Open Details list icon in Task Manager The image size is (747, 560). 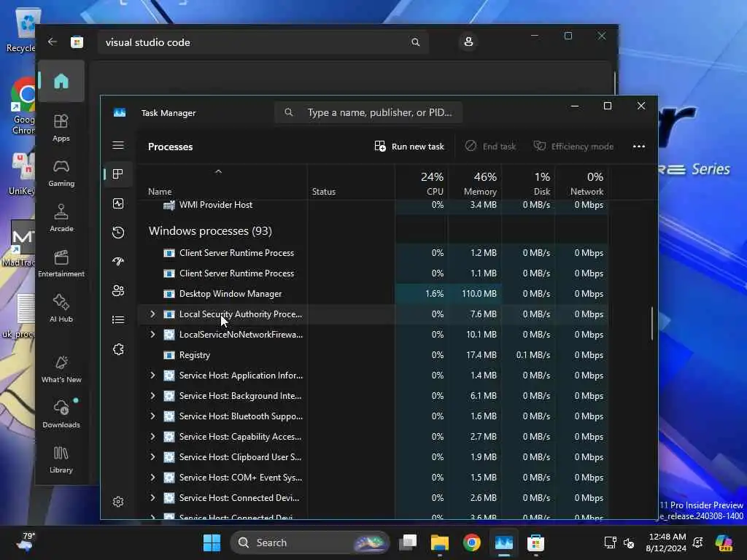tap(118, 319)
